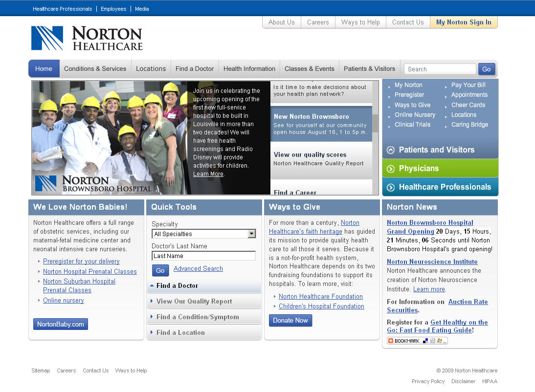Image resolution: width=535 pixels, height=392 pixels.
Task: Click the Doctor's Last Name field
Action: click(x=204, y=256)
